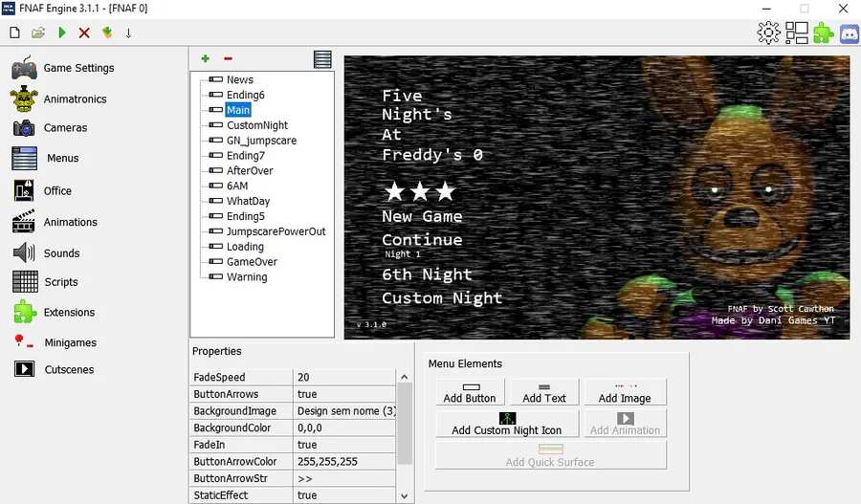Image resolution: width=861 pixels, height=504 pixels.
Task: Open Animatronics bear head icon
Action: point(24,99)
